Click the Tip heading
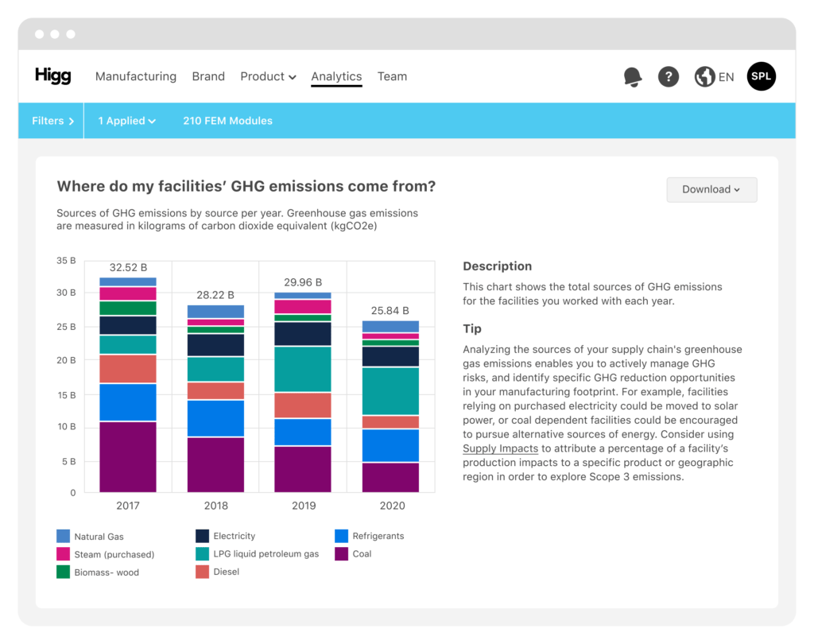814x644 pixels. (x=472, y=328)
